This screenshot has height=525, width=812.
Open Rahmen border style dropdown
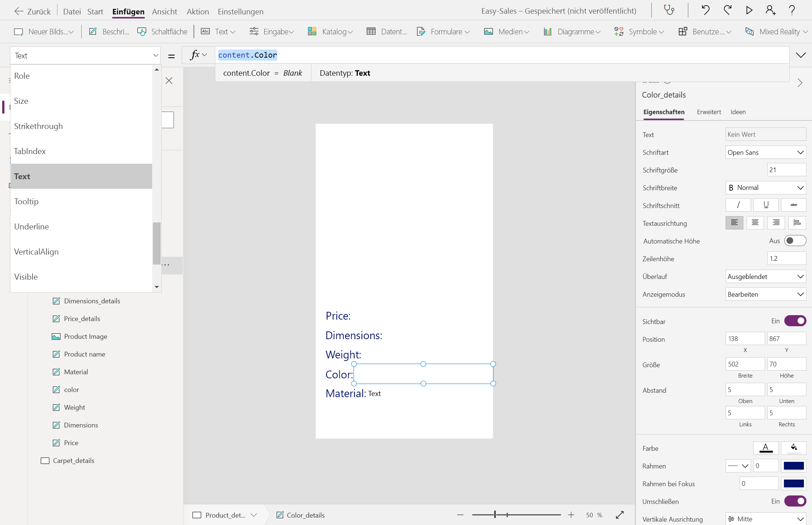[738, 466]
